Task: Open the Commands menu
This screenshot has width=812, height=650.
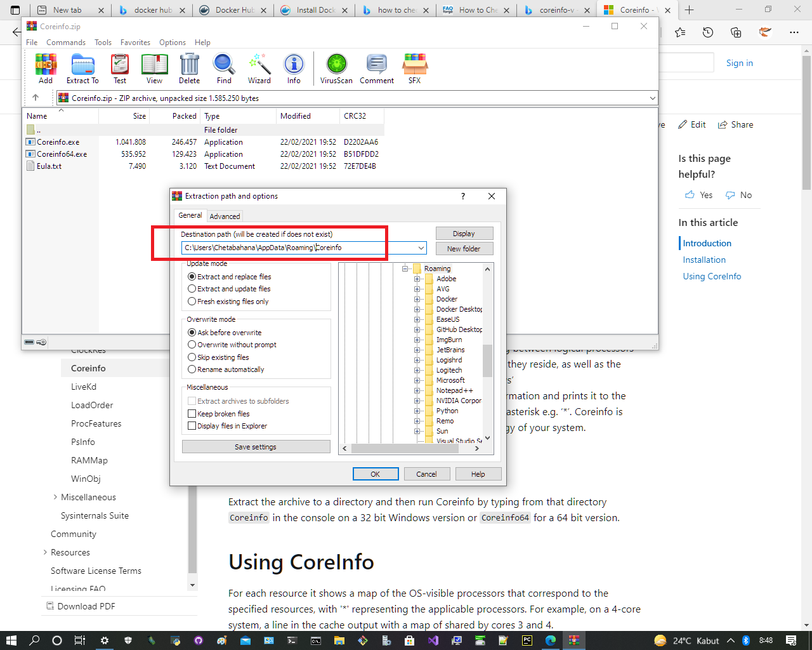Action: pos(66,43)
